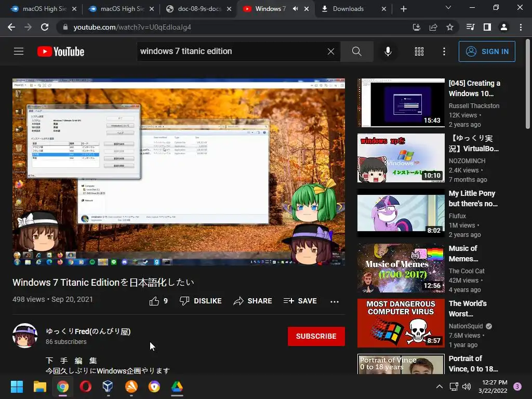The image size is (532, 399).
Task: Mute the Windows 7 tab audio
Action: point(295,9)
